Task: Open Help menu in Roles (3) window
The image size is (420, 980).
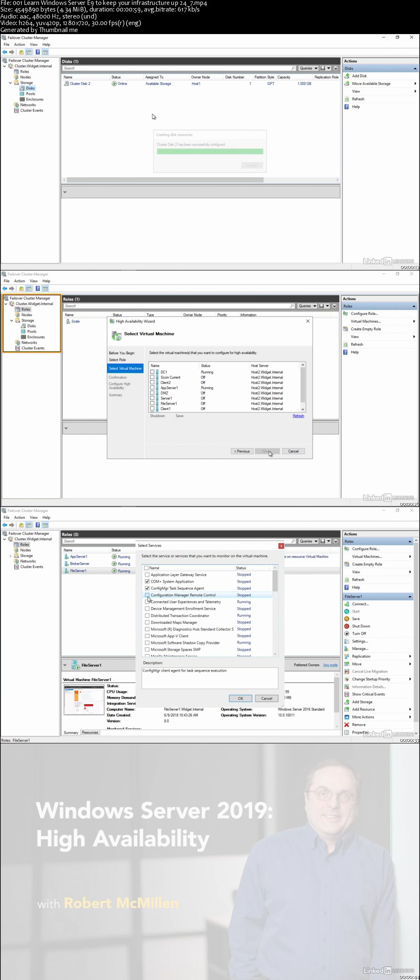Action: [46, 518]
